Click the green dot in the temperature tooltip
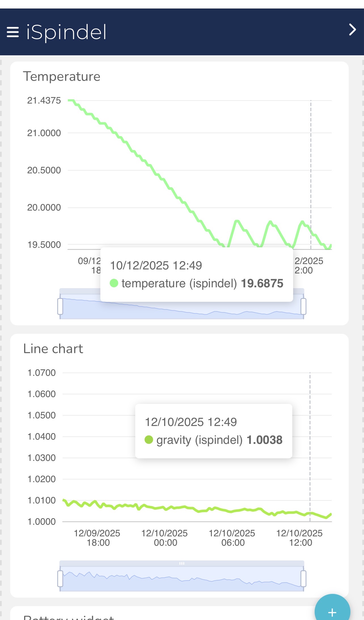The width and height of the screenshot is (364, 620). pos(114,283)
